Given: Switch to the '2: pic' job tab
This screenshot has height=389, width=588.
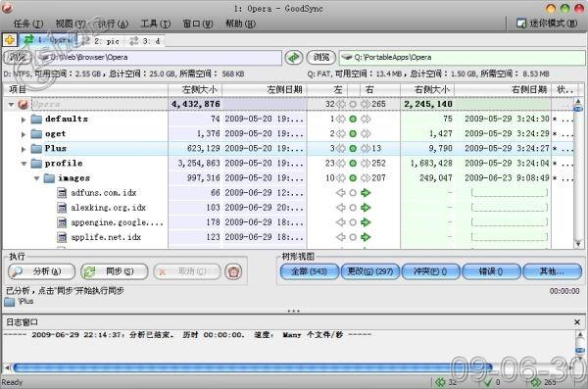Looking at the screenshot, I should [101, 41].
